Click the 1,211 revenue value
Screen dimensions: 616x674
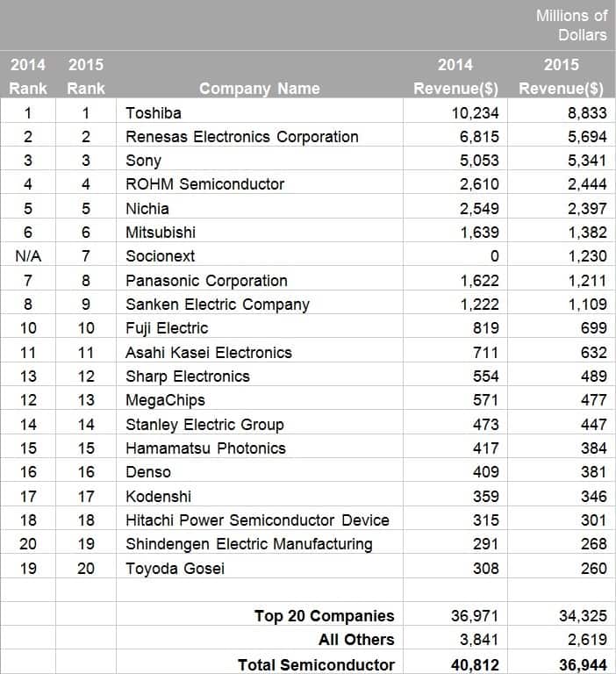587,281
